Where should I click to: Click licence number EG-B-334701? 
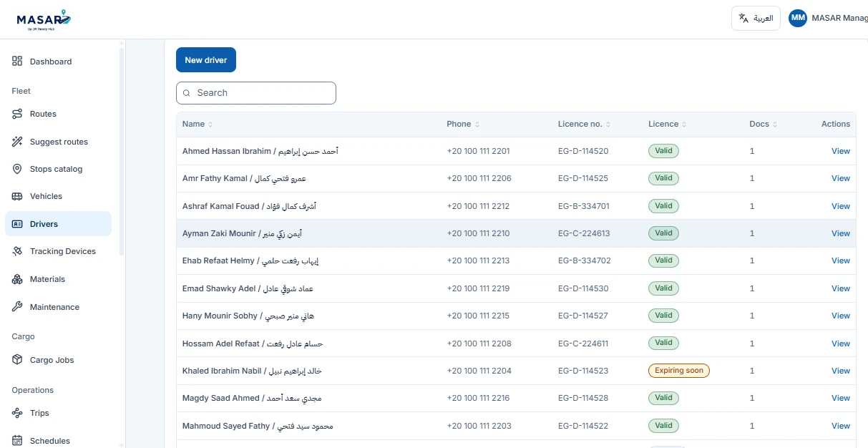point(584,206)
